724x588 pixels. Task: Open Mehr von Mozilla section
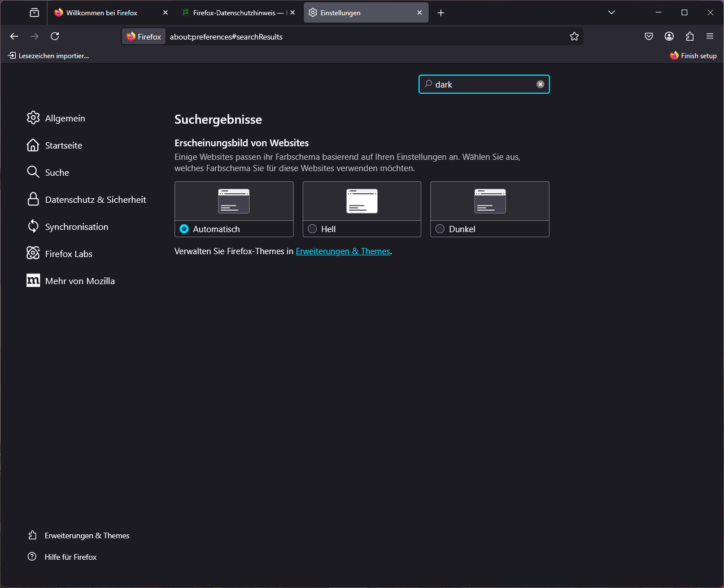click(80, 281)
